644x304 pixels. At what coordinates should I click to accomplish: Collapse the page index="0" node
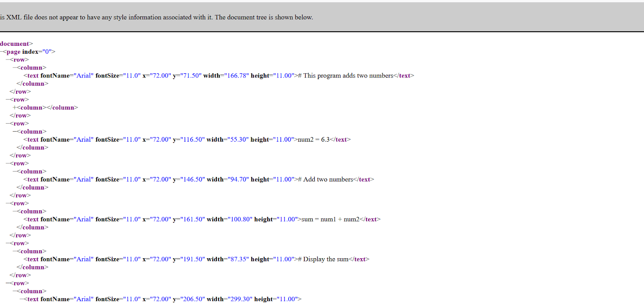tap(2, 52)
